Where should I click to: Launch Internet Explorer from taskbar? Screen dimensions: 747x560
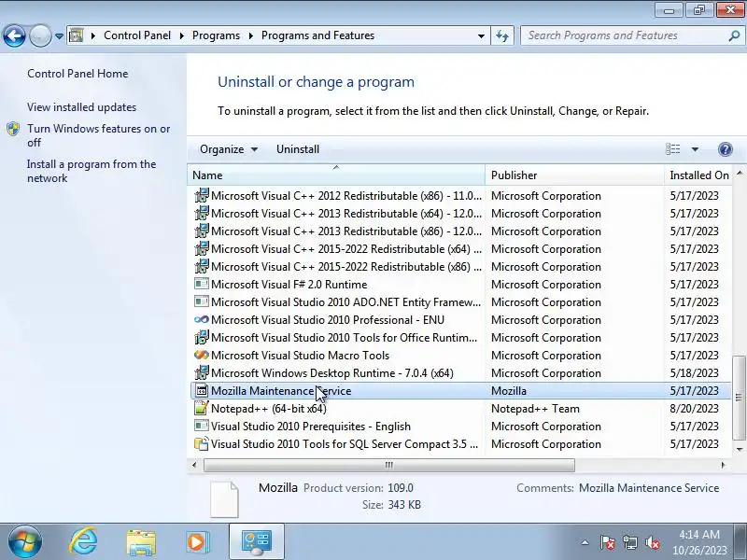tap(83, 541)
